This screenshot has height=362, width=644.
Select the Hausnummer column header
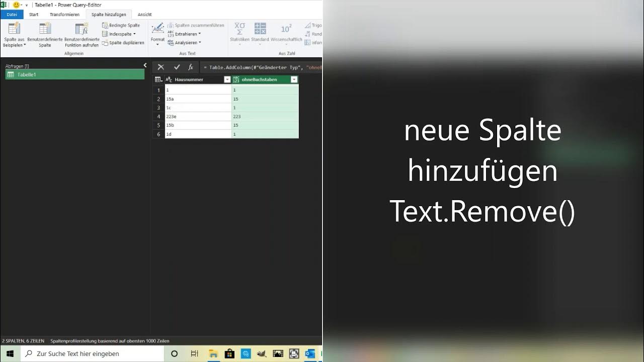(198, 79)
